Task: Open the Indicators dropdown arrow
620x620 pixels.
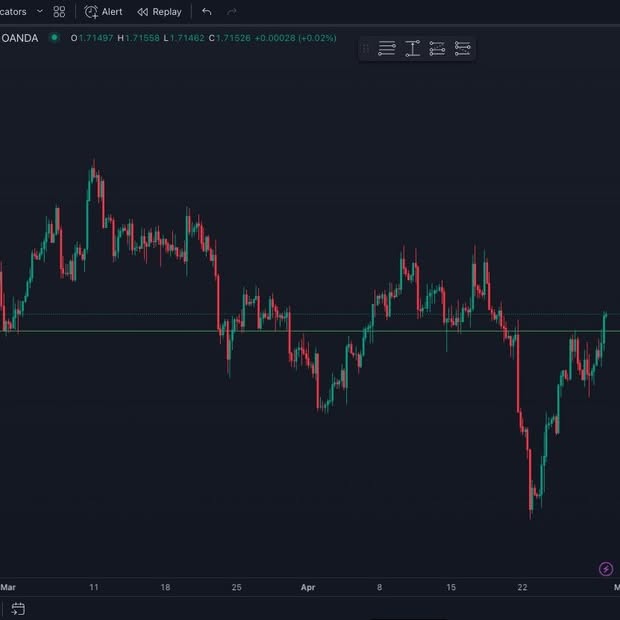Action: click(40, 11)
